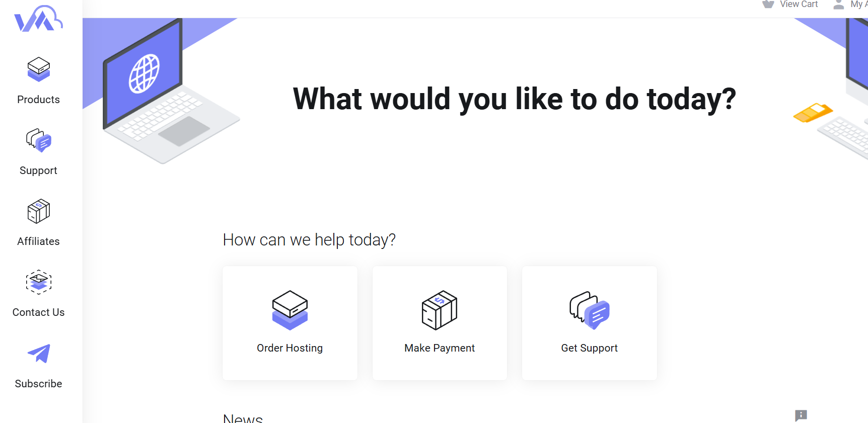Select the Affiliates menu label

[39, 241]
